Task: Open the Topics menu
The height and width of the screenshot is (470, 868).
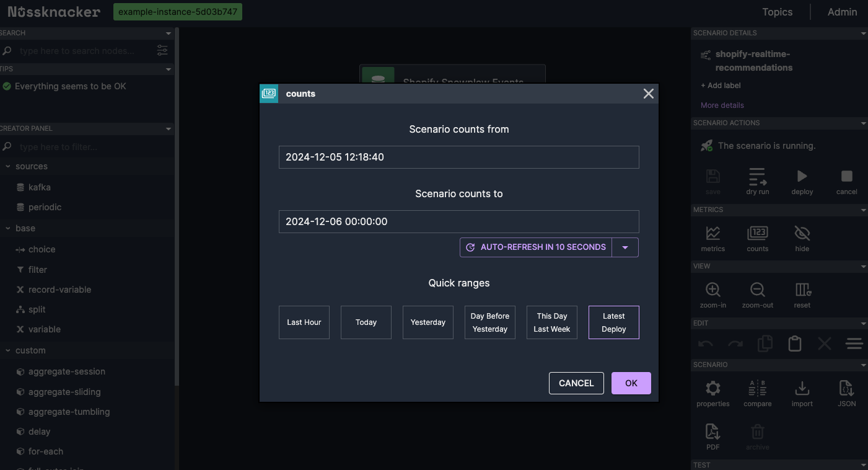Action: pyautogui.click(x=778, y=12)
